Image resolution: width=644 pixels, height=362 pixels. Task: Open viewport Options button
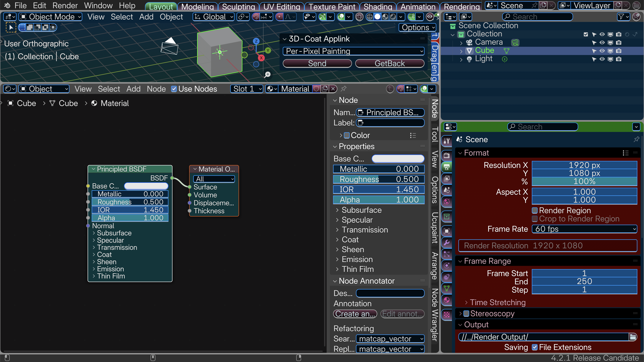(417, 27)
